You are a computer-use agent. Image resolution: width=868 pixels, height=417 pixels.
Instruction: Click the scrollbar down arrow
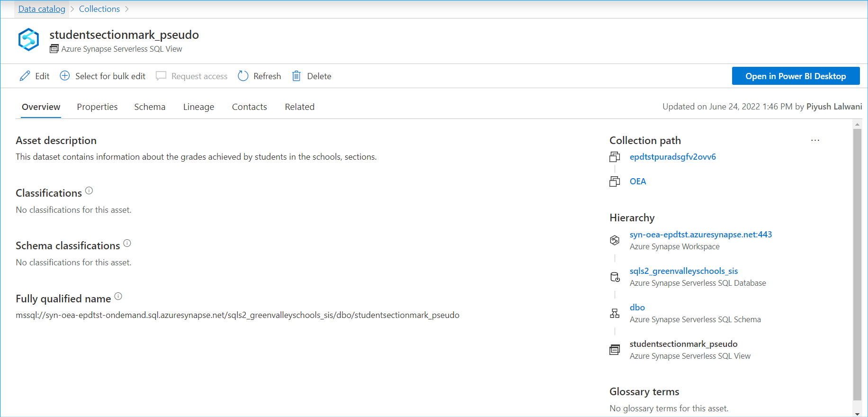click(x=857, y=414)
